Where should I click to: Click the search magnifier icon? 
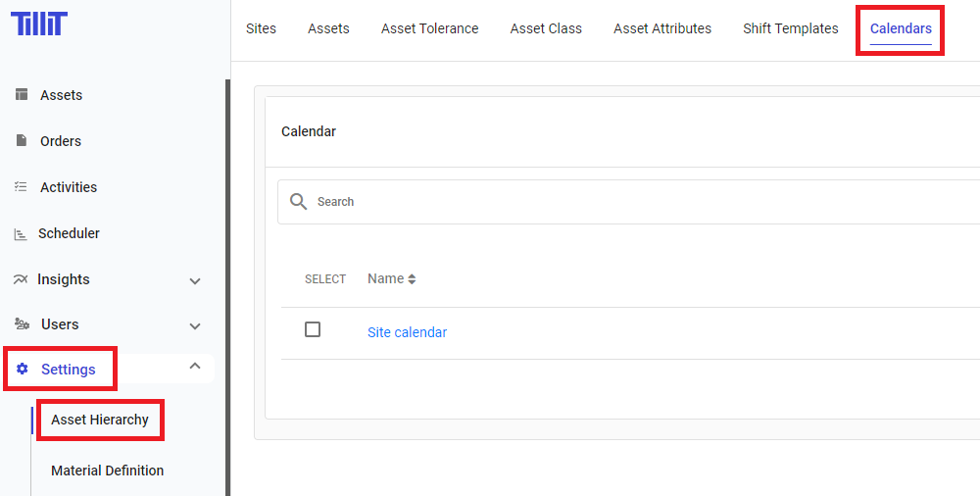coord(299,202)
